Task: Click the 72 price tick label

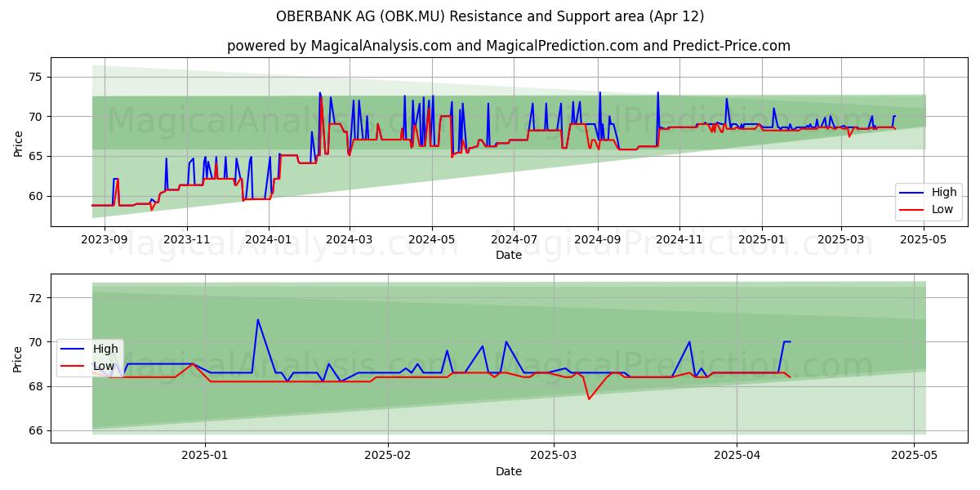Action: [38, 298]
